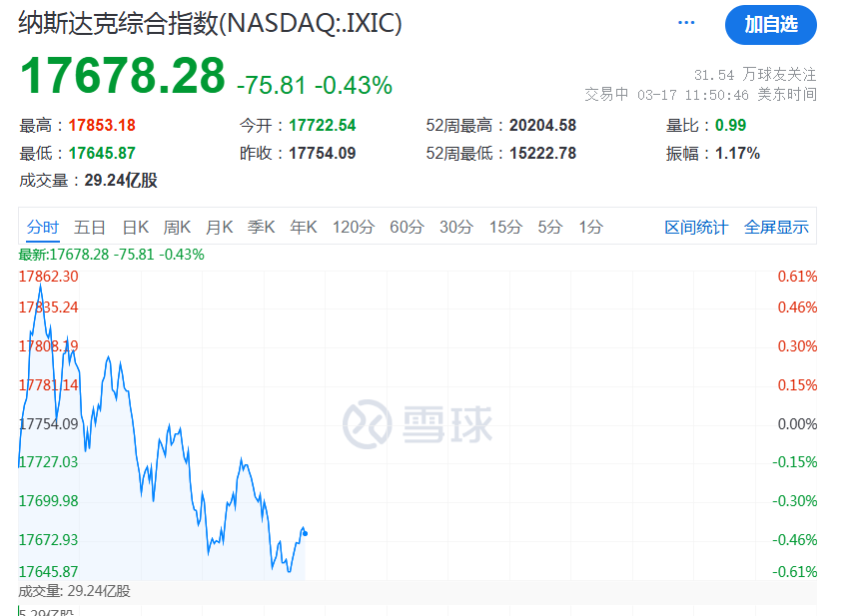The width and height of the screenshot is (842, 616).
Task: Select the 月K monthly chart tab
Action: pos(219,228)
